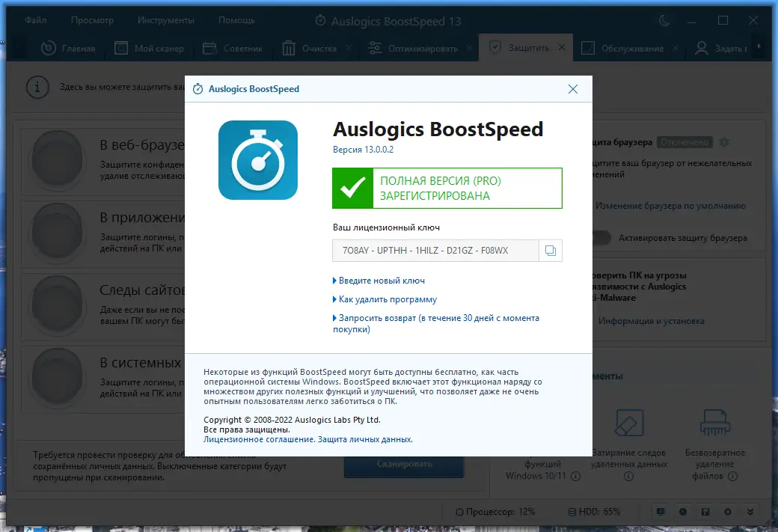The width and height of the screenshot is (778, 532).
Task: Open browser protection settings gear icon
Action: click(x=725, y=142)
